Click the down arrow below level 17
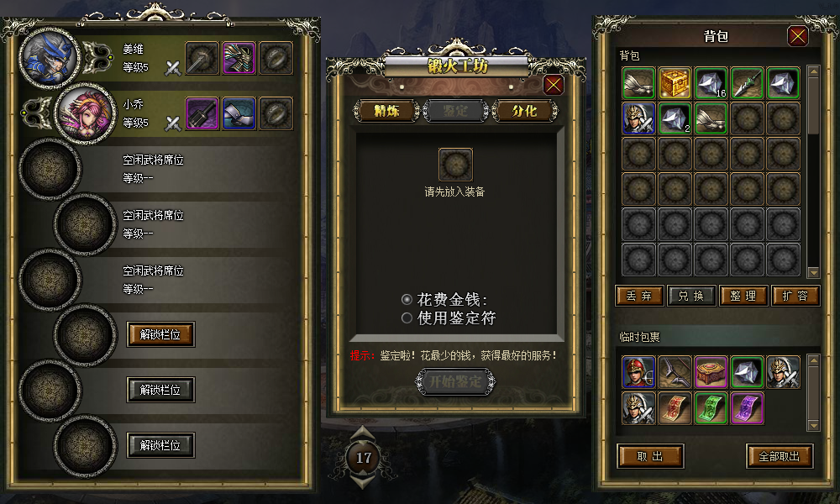The image size is (840, 504). pos(363,481)
